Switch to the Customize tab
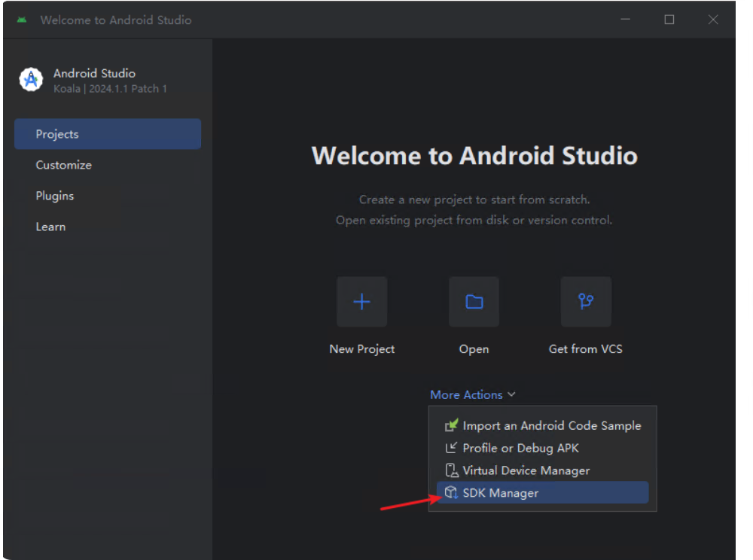Viewport: 753px width, 560px height. point(108,165)
